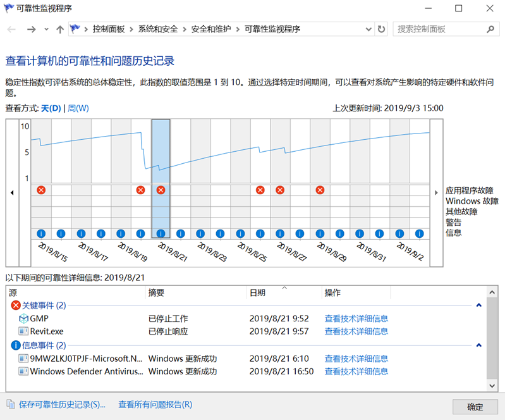The width and height of the screenshot is (505, 420).
Task: Switch view to 周(W)
Action: coord(78,108)
